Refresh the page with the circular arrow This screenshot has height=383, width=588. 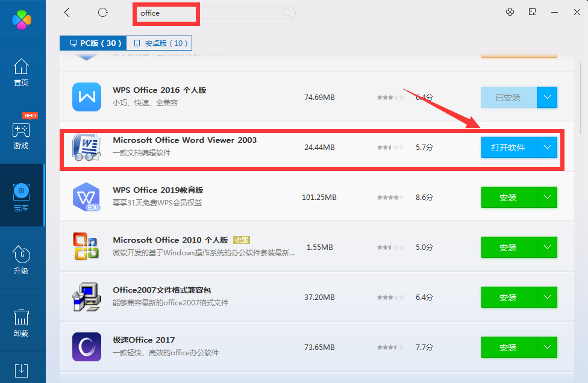pyautogui.click(x=103, y=13)
